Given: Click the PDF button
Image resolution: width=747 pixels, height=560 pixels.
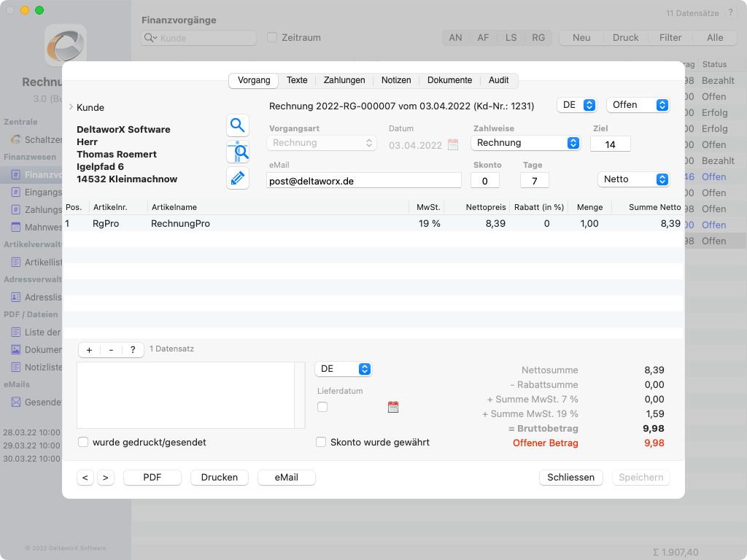Looking at the screenshot, I should coord(152,478).
